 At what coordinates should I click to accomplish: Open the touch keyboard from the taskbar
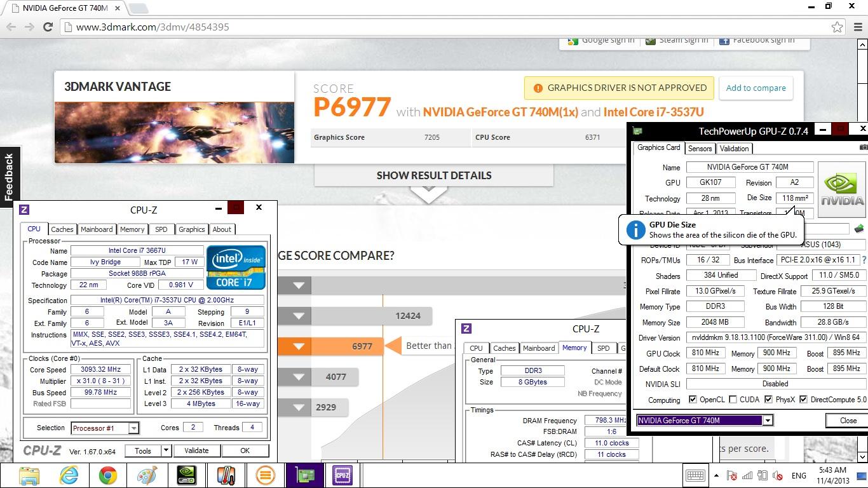pyautogui.click(x=695, y=475)
